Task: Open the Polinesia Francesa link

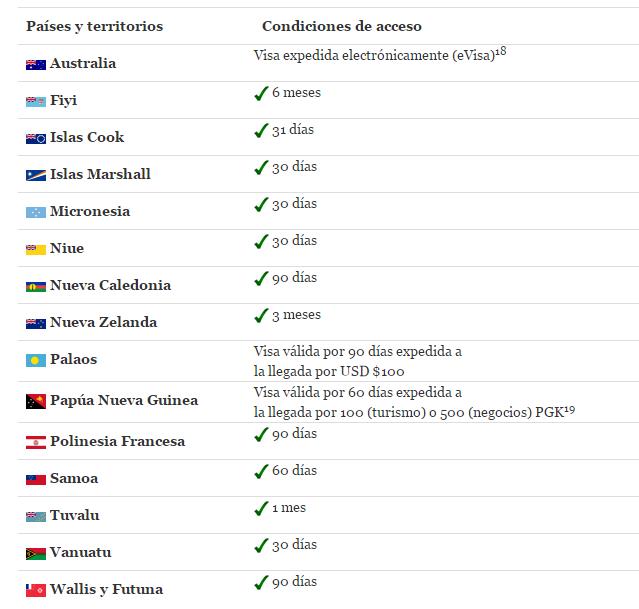Action: pos(117,441)
